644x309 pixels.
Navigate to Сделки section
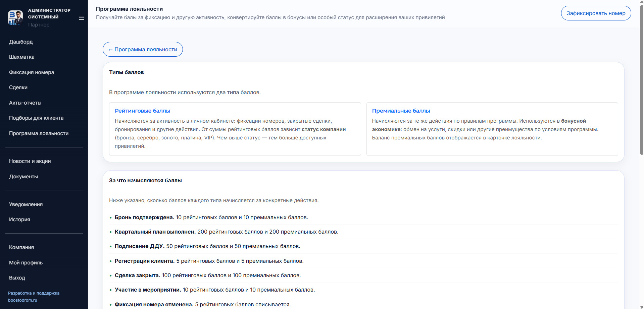pos(18,87)
